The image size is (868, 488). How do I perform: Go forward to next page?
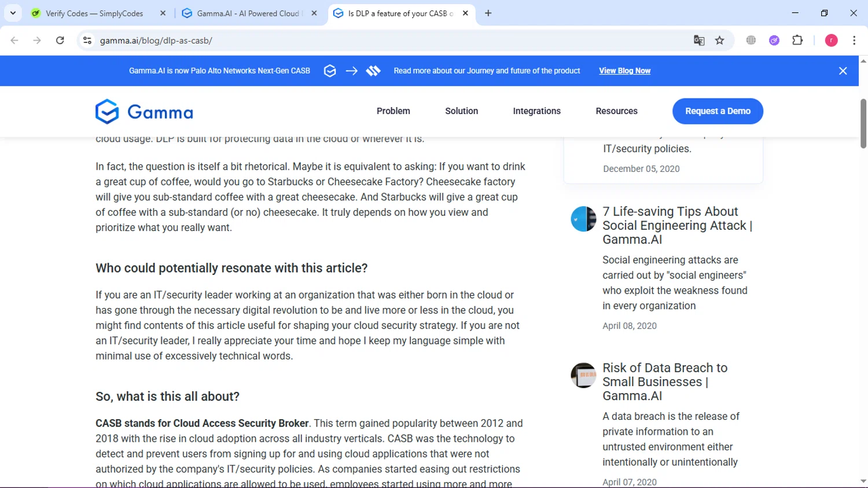[x=37, y=41]
